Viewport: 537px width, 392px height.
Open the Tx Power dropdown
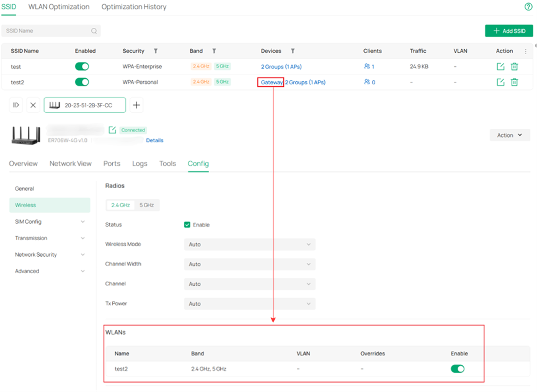[x=250, y=304]
